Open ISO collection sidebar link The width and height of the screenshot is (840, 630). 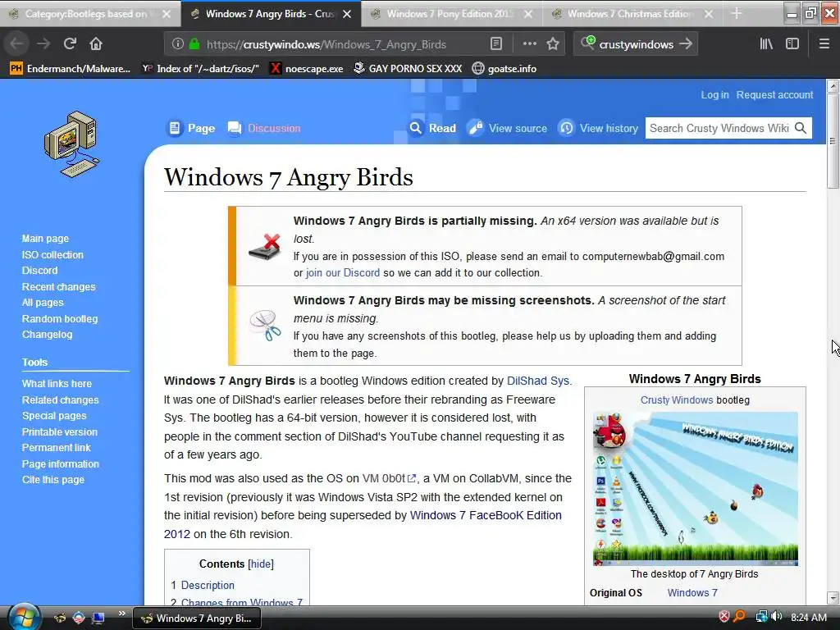pos(52,255)
